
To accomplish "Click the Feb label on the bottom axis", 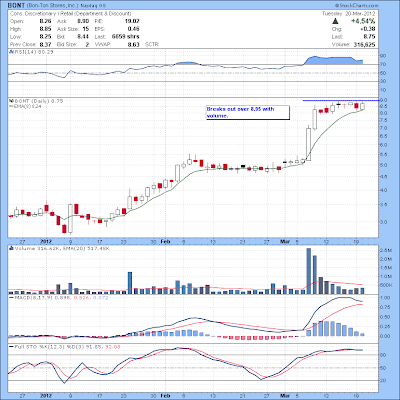I will [165, 396].
